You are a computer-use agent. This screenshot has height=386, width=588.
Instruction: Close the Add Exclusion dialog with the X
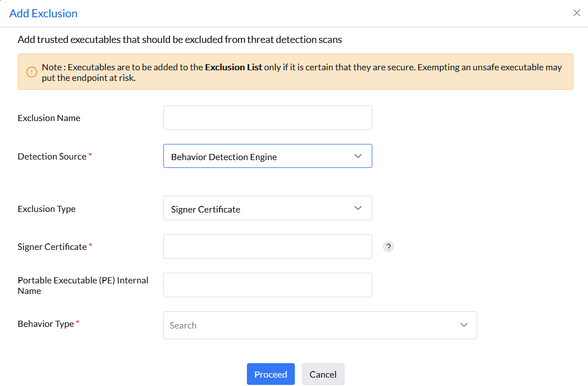point(577,12)
